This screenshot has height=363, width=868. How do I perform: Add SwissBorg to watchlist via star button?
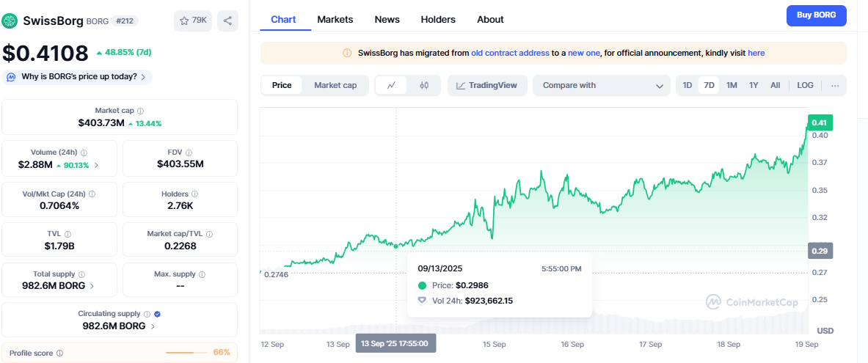pos(193,21)
